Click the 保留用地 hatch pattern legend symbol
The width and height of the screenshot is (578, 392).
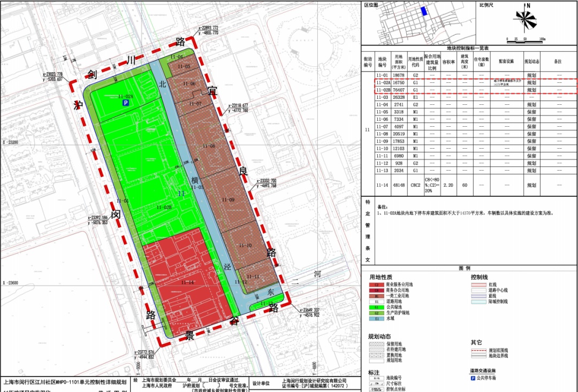pos(377,343)
